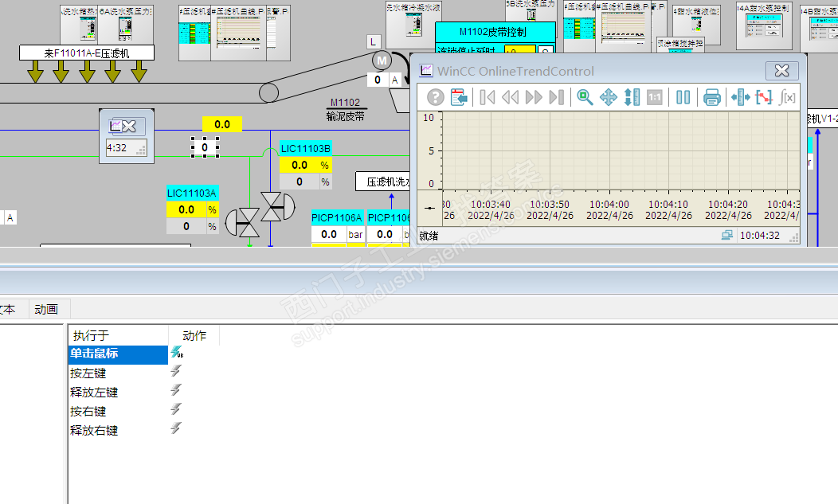Select the selected I/O field showing 0

(x=205, y=147)
